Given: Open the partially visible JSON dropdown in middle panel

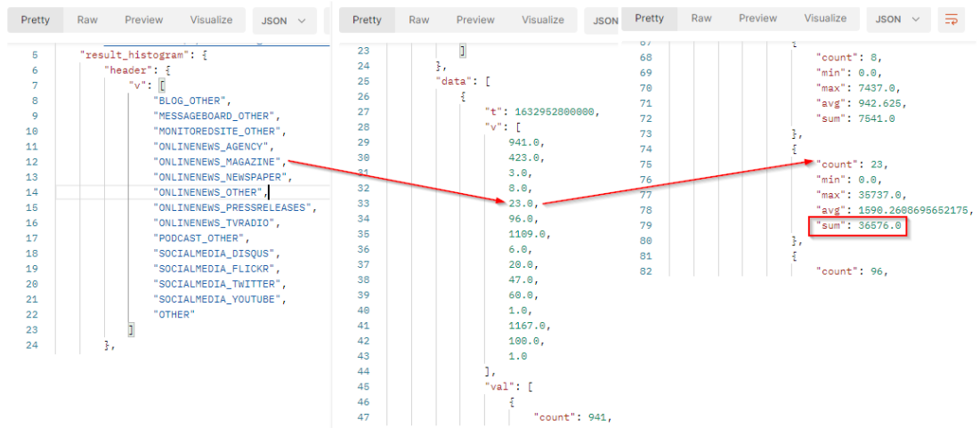Looking at the screenshot, I should [605, 20].
